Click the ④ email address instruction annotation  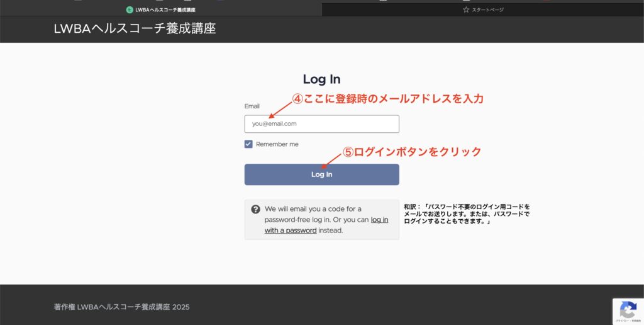pyautogui.click(x=387, y=99)
